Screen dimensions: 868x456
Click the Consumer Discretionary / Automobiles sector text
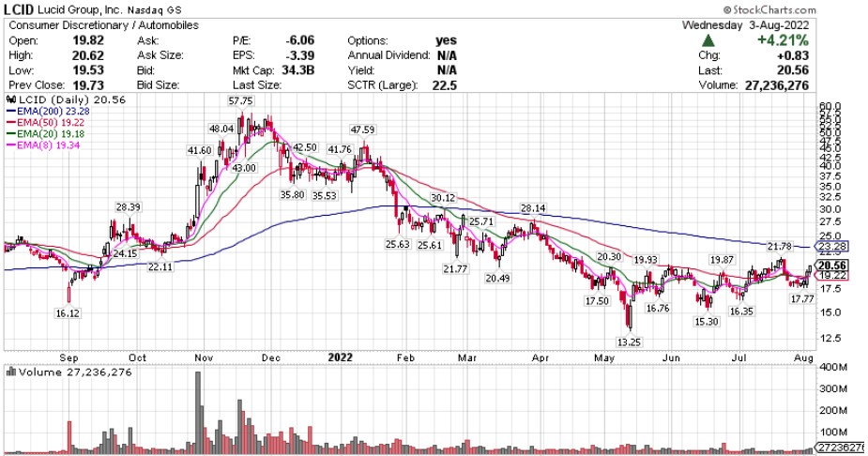coord(103,25)
